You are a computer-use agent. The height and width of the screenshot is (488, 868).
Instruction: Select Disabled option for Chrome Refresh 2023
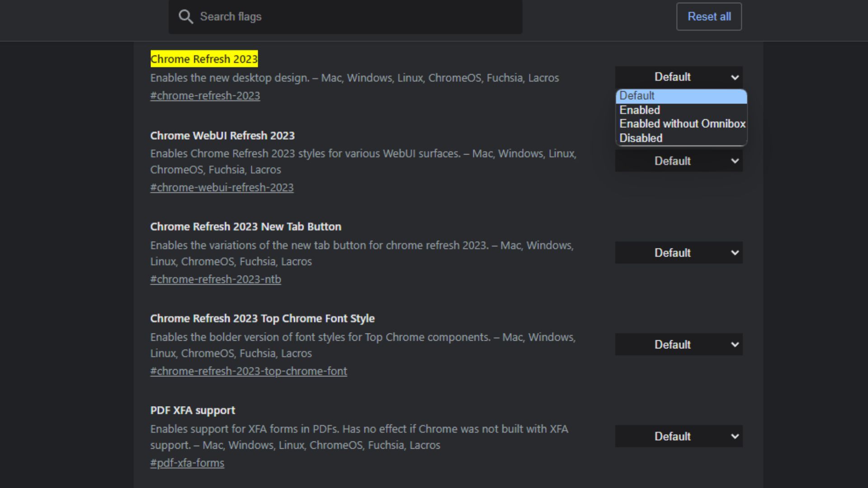(640, 138)
